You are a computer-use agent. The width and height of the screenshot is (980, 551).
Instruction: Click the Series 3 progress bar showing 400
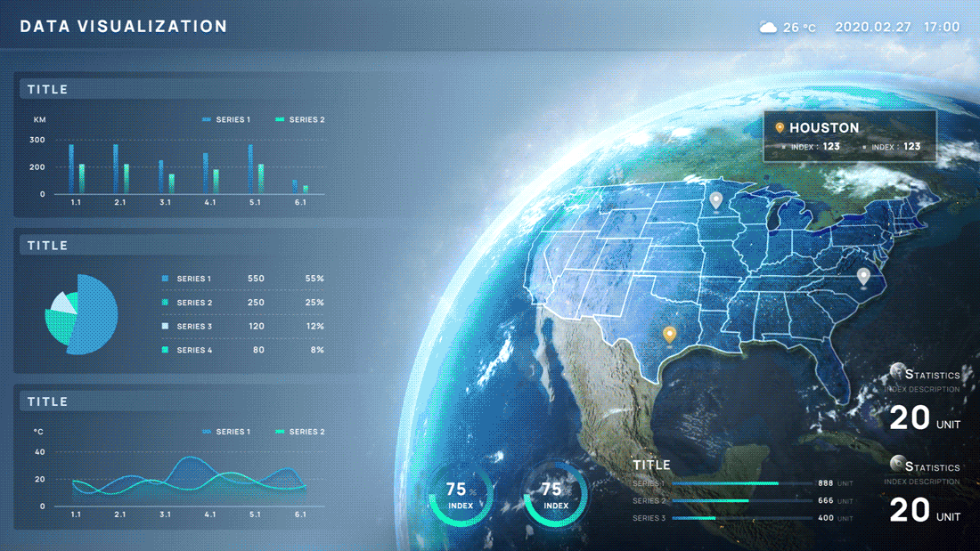(742, 518)
